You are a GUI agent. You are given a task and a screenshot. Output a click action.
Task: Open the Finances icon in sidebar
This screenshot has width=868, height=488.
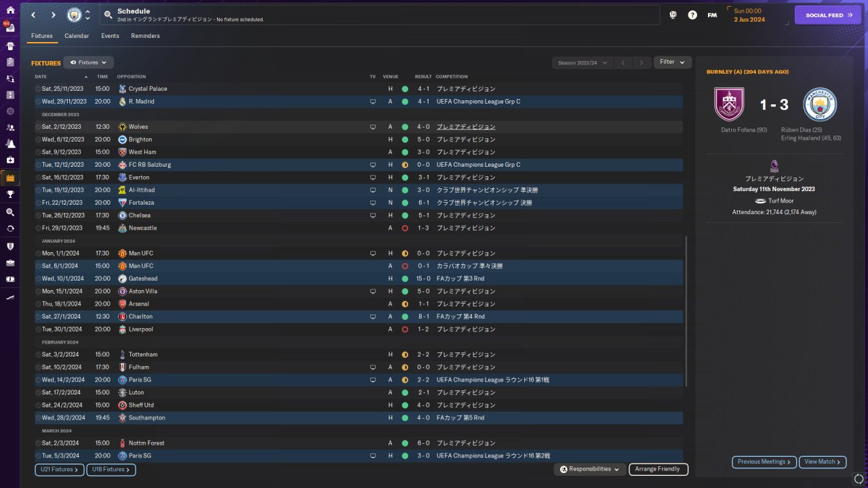tap(10, 279)
